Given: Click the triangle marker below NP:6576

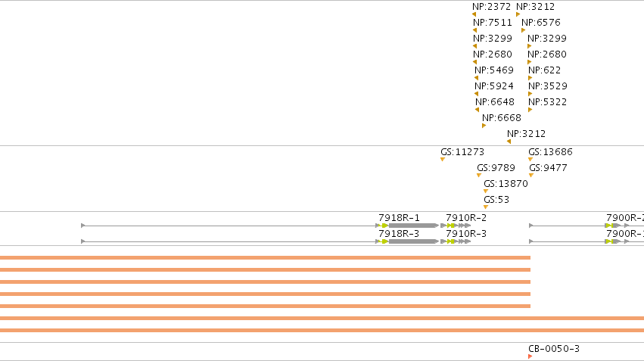Looking at the screenshot, I should [523, 30].
